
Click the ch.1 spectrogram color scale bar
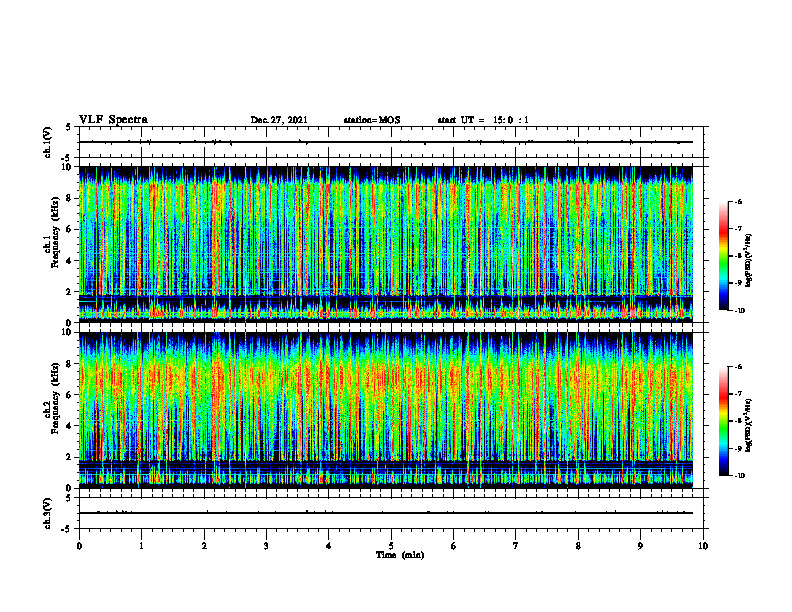click(723, 256)
